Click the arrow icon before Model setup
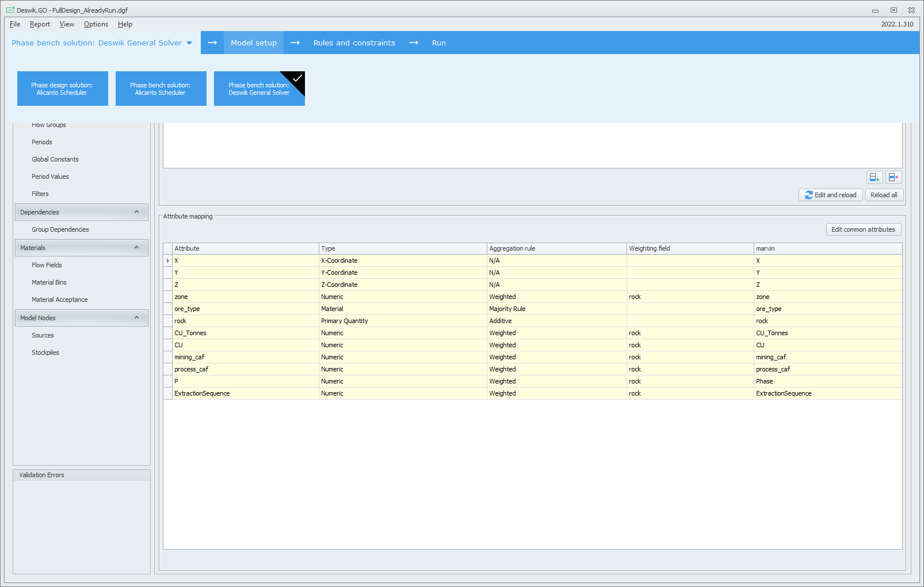 point(212,43)
